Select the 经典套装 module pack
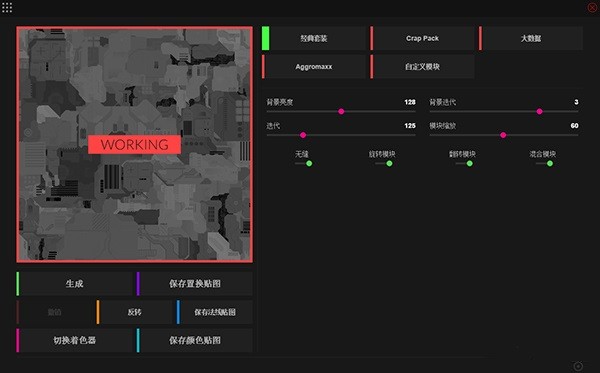This screenshot has height=373, width=600. pyautogui.click(x=314, y=38)
